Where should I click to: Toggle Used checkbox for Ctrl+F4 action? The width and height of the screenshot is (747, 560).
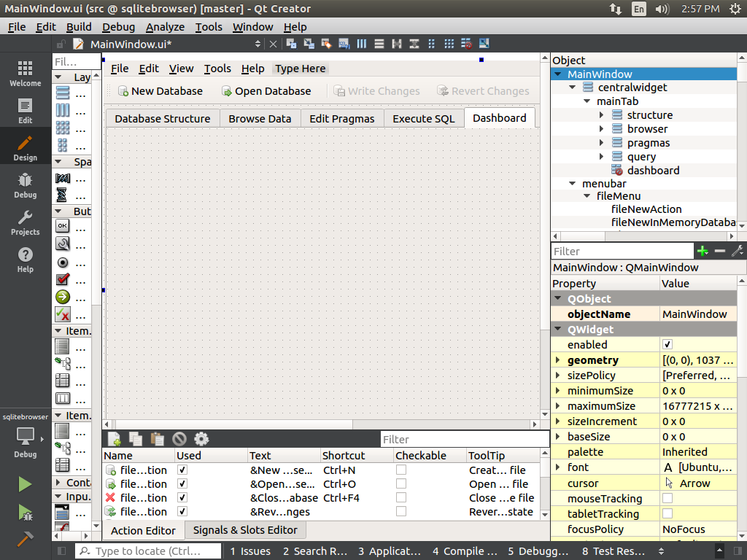pyautogui.click(x=182, y=497)
